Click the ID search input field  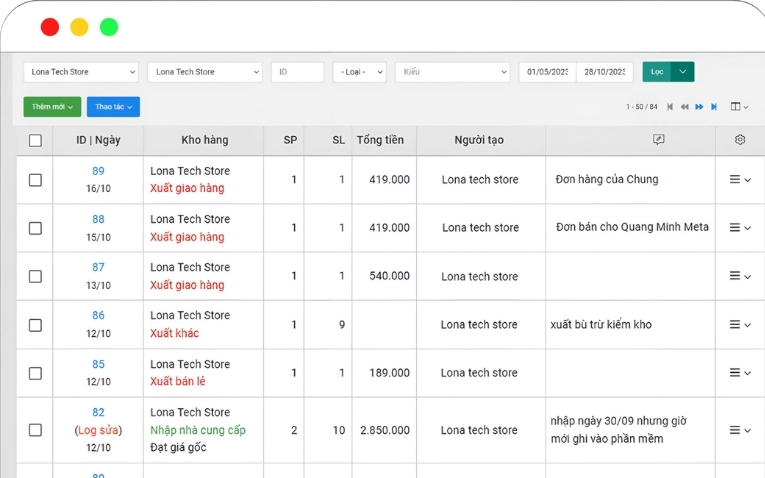pyautogui.click(x=297, y=72)
